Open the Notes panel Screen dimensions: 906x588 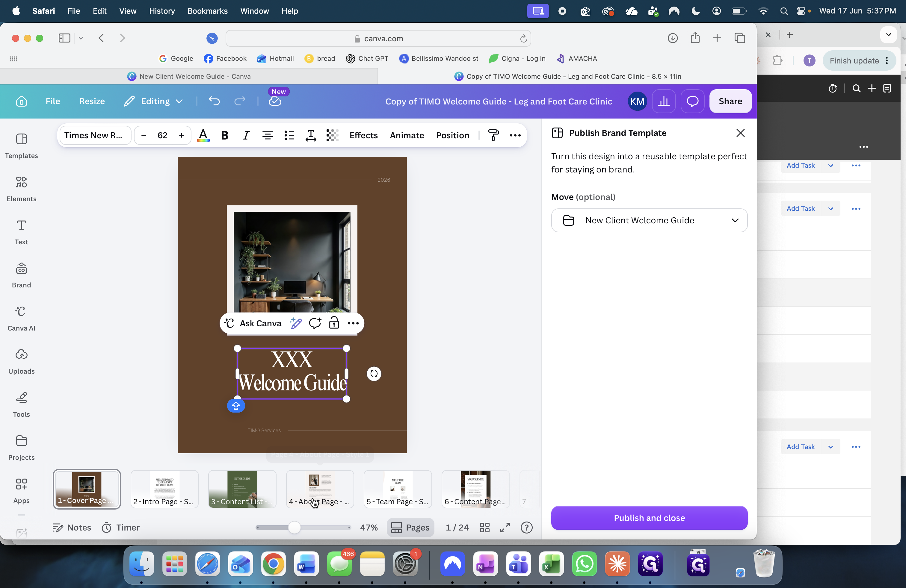tap(72, 528)
